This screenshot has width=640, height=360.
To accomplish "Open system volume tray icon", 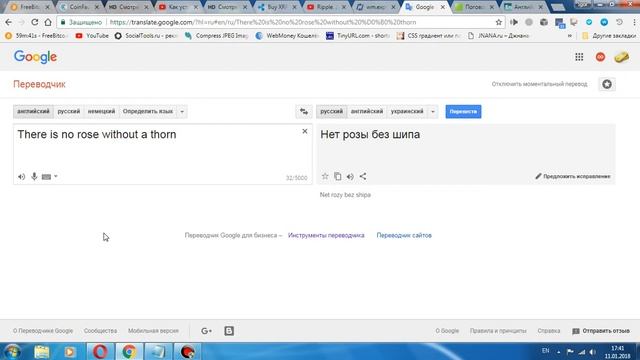I will (x=592, y=352).
